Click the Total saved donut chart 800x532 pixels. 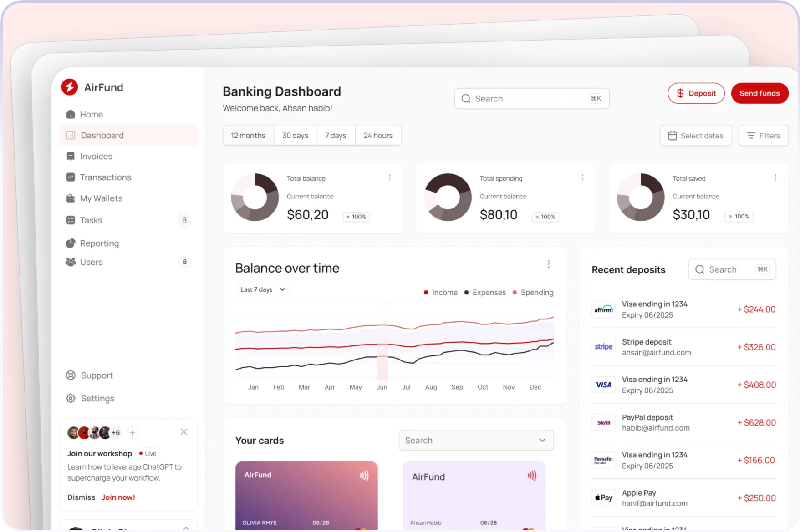[x=641, y=198]
